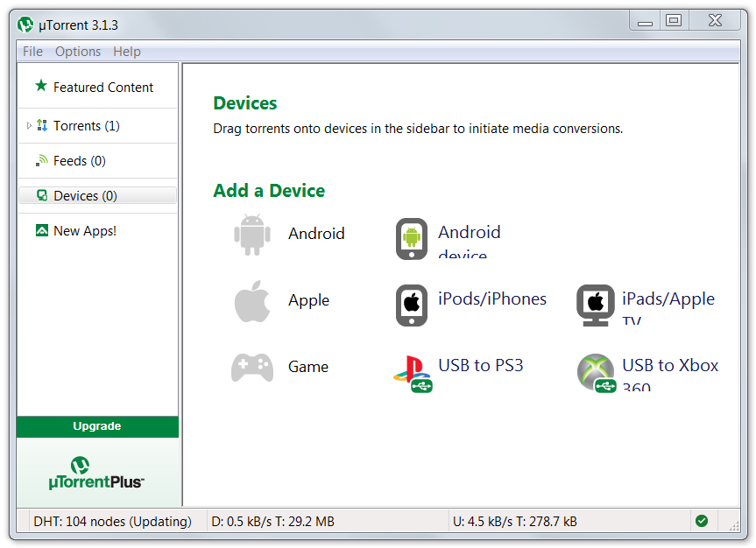Click the gray Apple logo icon

point(252,301)
